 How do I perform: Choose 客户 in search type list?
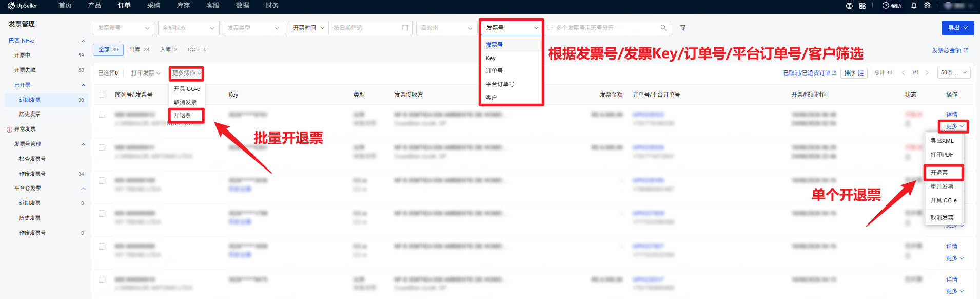511,98
